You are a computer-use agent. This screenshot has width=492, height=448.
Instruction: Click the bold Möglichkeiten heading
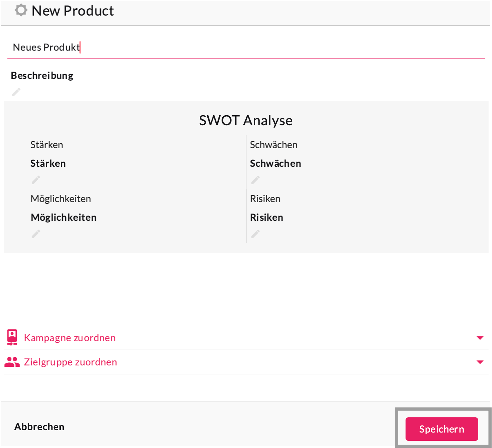(64, 217)
